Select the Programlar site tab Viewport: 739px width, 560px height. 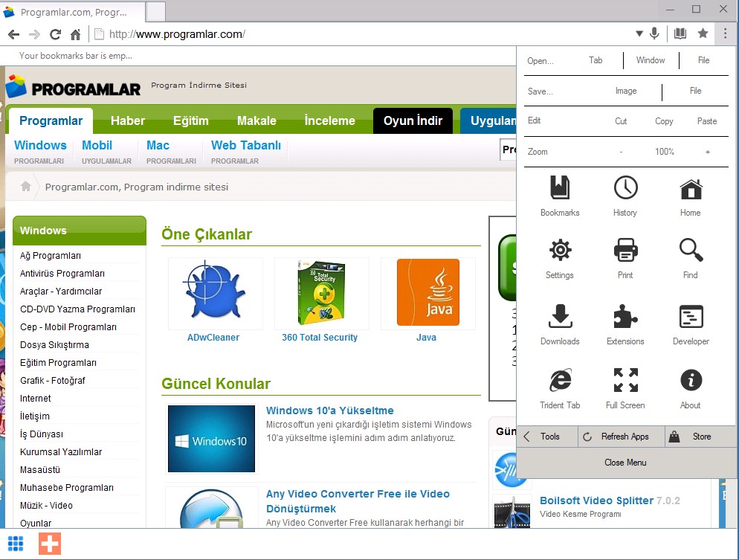(51, 120)
